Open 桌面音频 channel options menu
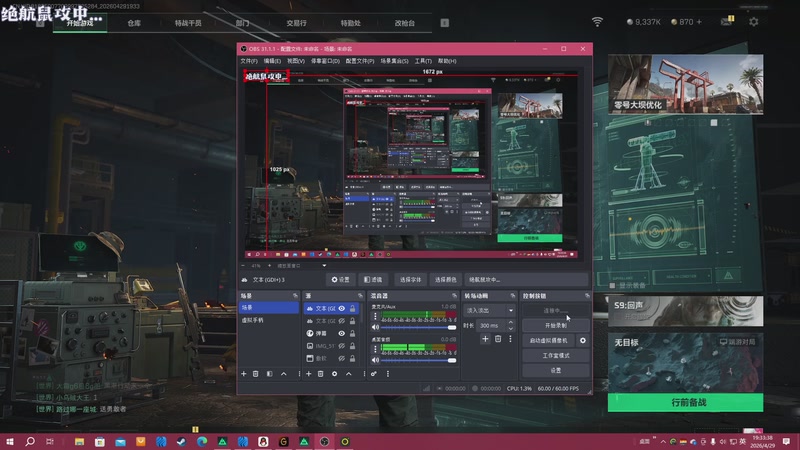800x450 pixels. point(376,349)
